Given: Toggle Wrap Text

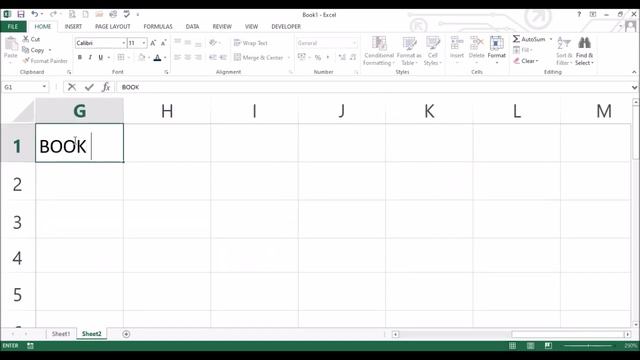Looking at the screenshot, I should tap(251, 43).
